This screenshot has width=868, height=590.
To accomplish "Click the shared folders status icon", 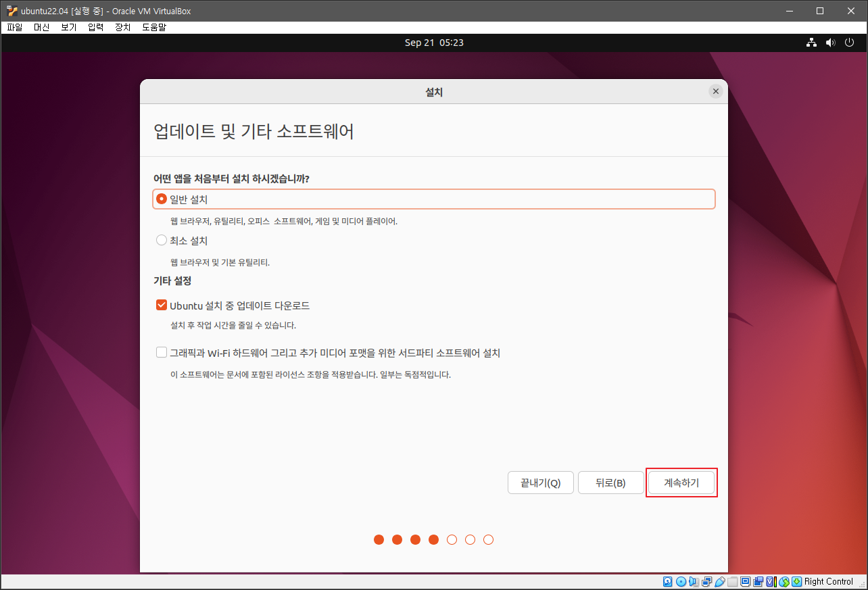I will point(733,581).
